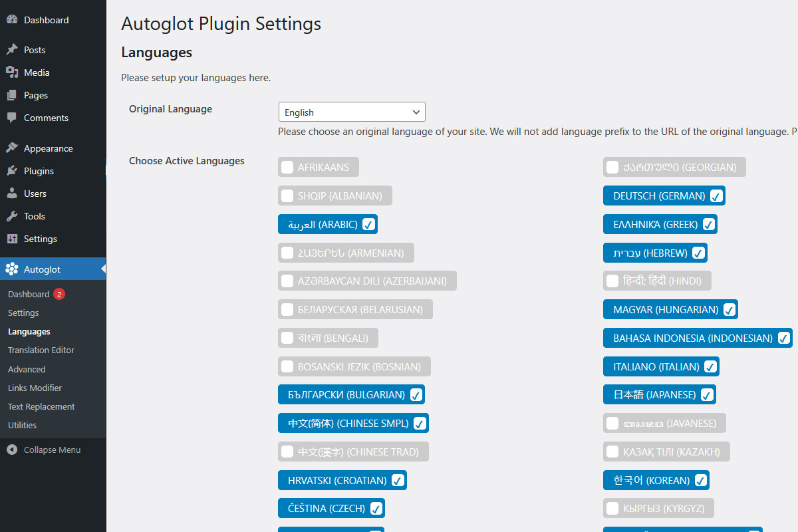Click the Appearance paintbrush icon
Image resolution: width=798 pixels, height=532 pixels.
pyautogui.click(x=12, y=148)
